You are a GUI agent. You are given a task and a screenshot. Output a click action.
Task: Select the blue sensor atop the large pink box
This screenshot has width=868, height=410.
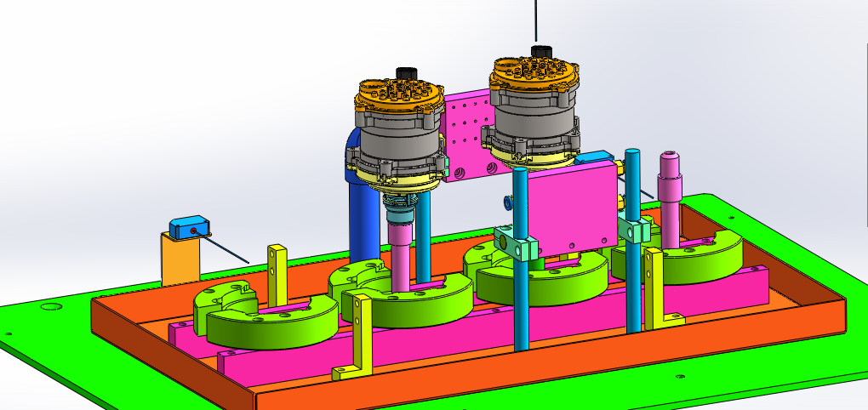click(595, 157)
